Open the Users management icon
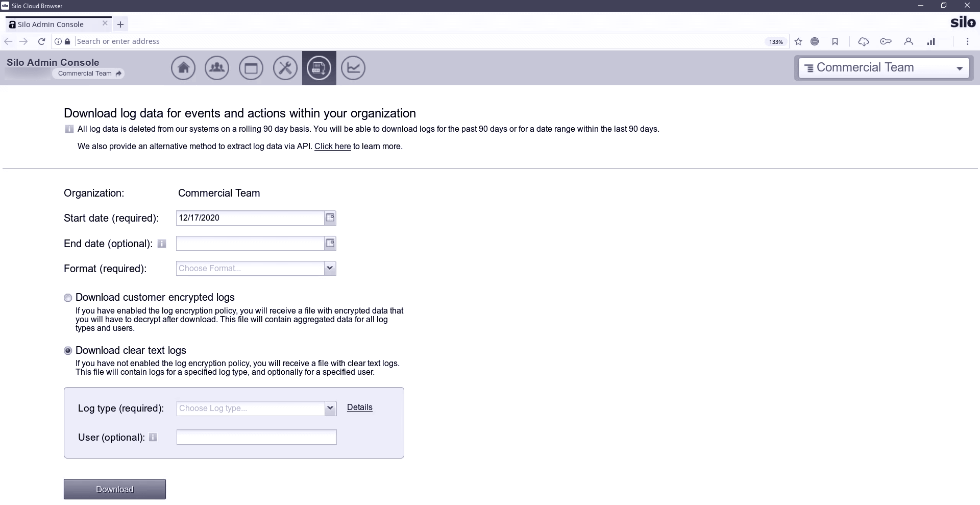This screenshot has height=505, width=980. point(217,68)
